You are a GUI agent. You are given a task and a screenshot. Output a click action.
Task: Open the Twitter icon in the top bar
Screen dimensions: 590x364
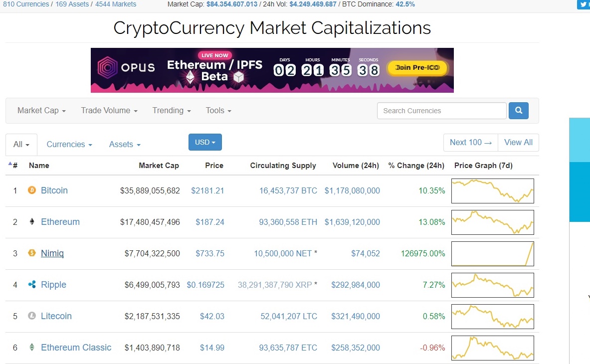click(583, 4)
